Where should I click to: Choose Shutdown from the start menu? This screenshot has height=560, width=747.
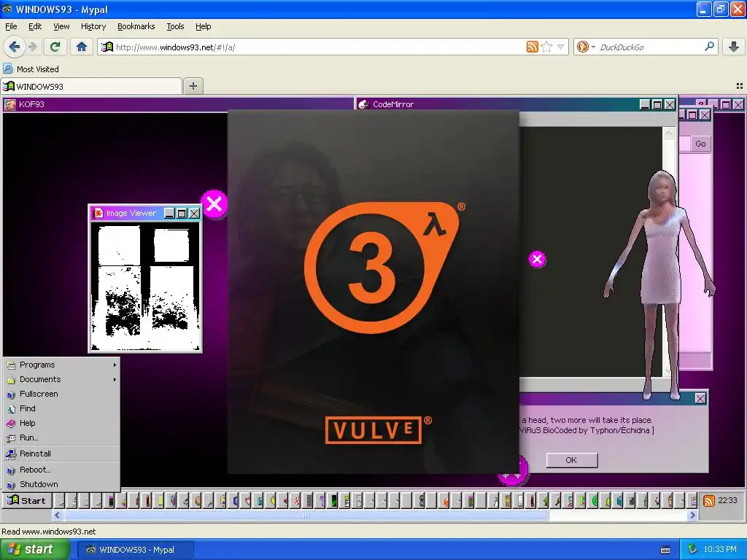pyautogui.click(x=61, y=484)
